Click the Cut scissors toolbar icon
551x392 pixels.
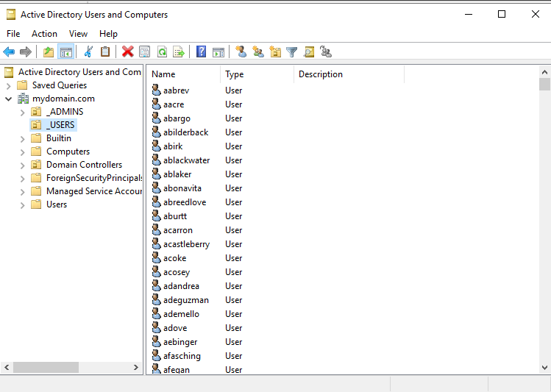click(x=88, y=51)
